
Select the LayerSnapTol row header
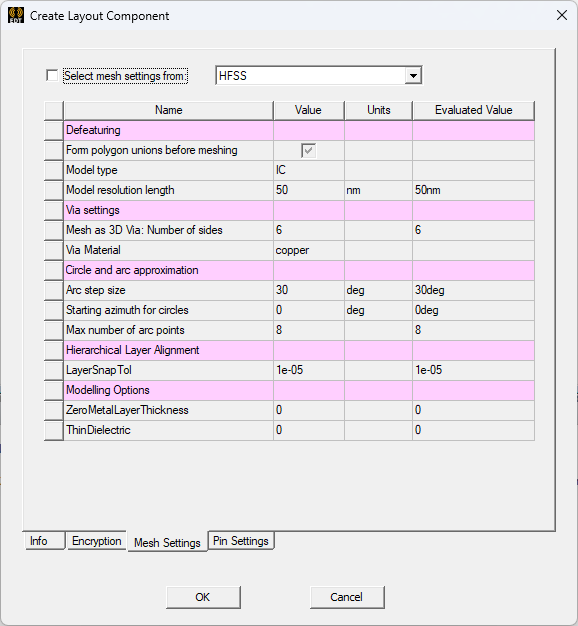(54, 370)
